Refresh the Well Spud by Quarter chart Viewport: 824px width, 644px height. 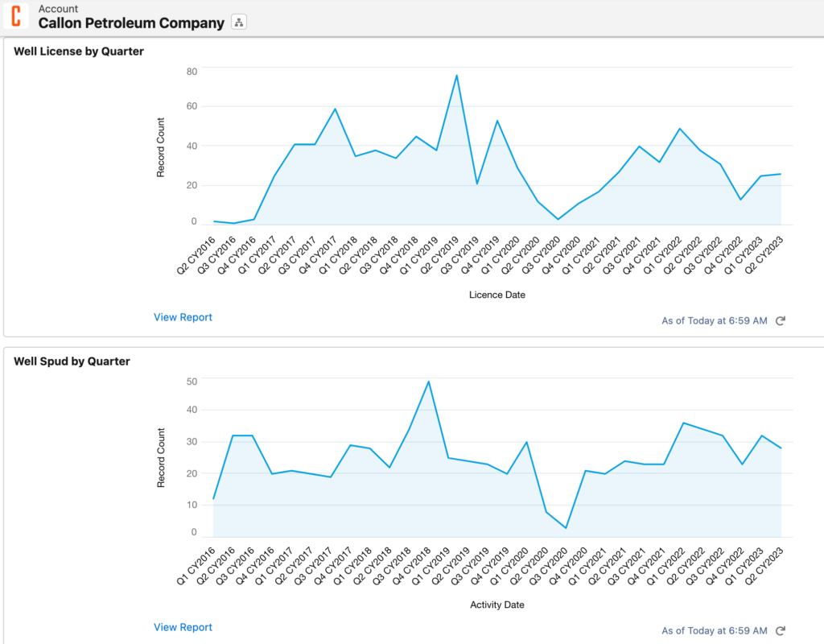(780, 630)
